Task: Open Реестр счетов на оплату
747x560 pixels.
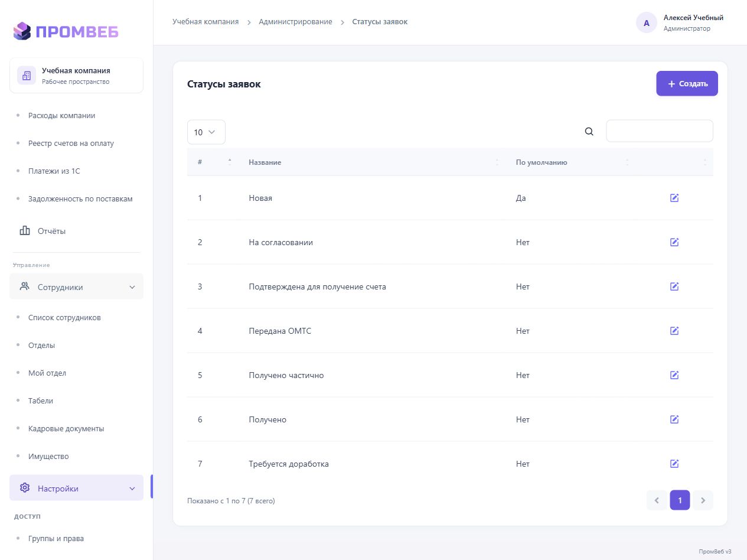Action: (71, 144)
